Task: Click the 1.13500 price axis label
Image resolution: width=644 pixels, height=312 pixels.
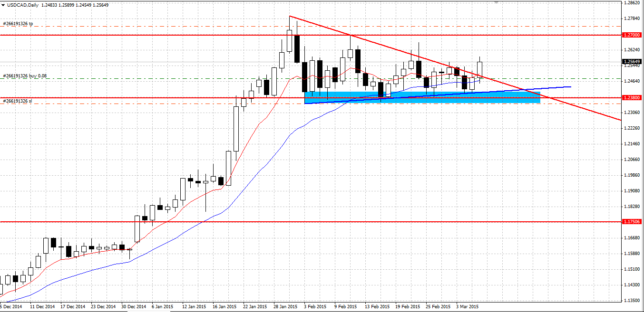Action: [x=632, y=301]
